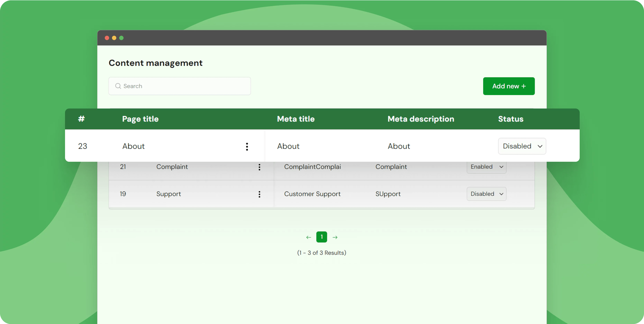
Task: Click the Status column header
Action: 511,119
